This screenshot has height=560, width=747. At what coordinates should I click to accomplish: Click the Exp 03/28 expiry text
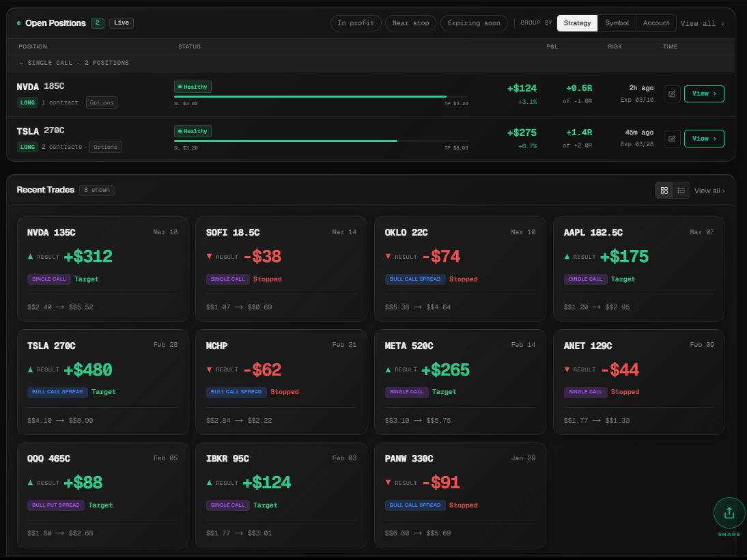pos(637,144)
